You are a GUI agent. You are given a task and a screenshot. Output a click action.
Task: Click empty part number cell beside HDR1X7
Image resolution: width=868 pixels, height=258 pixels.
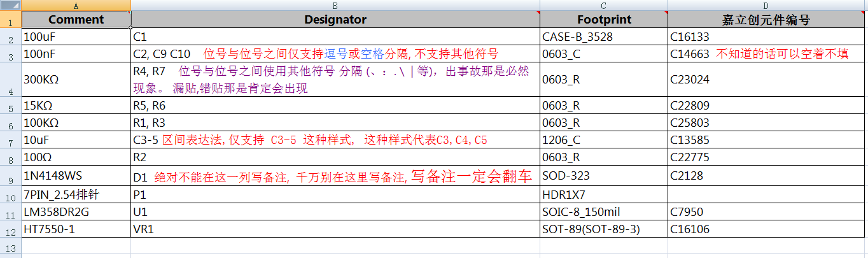pos(767,194)
